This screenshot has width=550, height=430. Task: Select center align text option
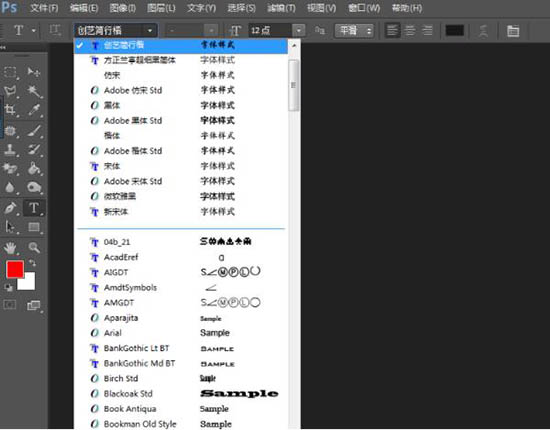pyautogui.click(x=409, y=31)
